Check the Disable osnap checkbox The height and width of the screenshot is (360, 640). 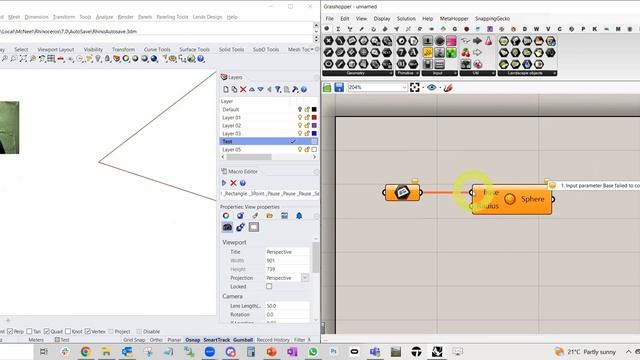(x=139, y=331)
